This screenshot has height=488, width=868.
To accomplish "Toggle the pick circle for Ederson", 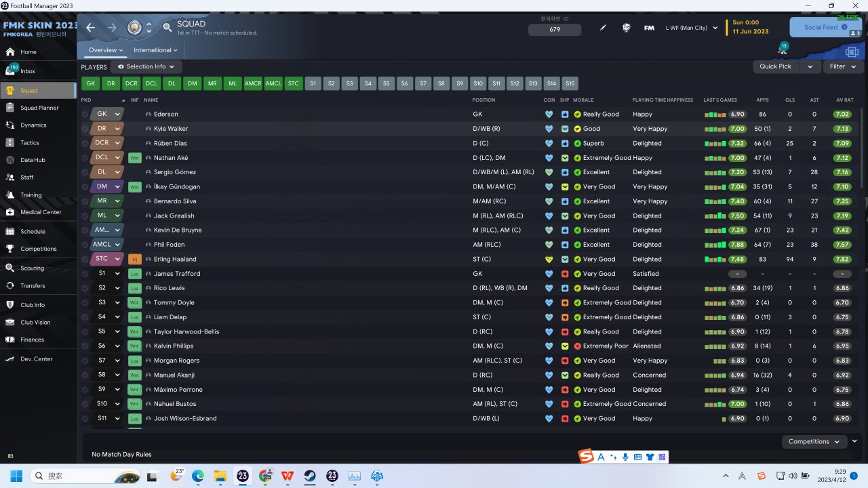I will pos(85,115).
